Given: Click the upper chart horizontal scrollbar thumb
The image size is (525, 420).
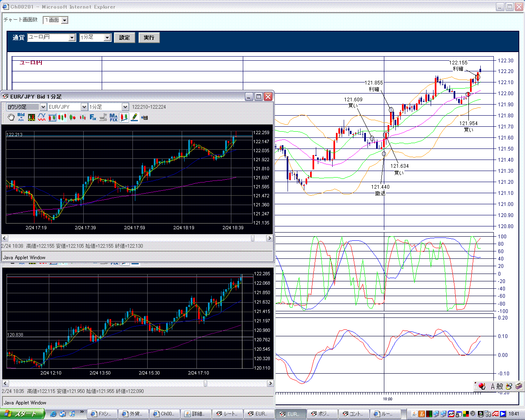Looking at the screenshot, I should tap(253, 238).
